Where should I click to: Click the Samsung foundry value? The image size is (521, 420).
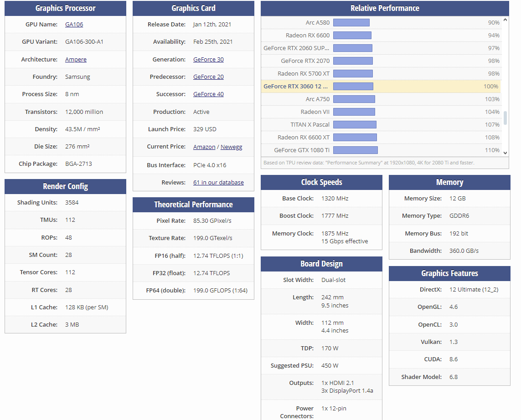point(77,77)
